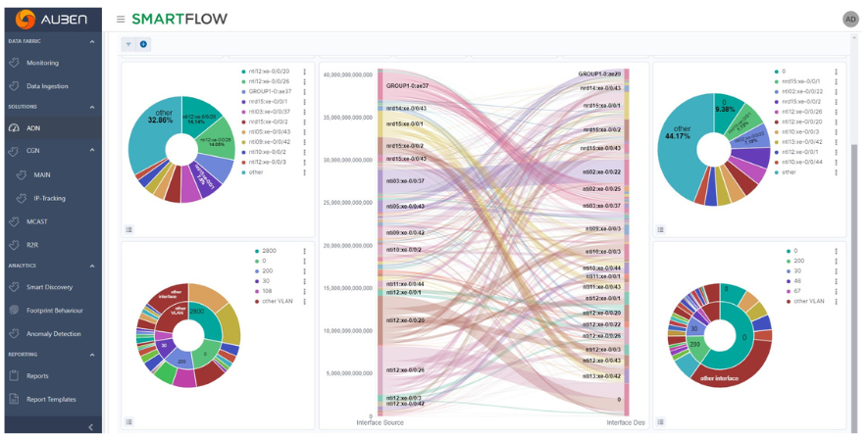Open R2R in the sidebar
868x437 pixels.
(32, 245)
